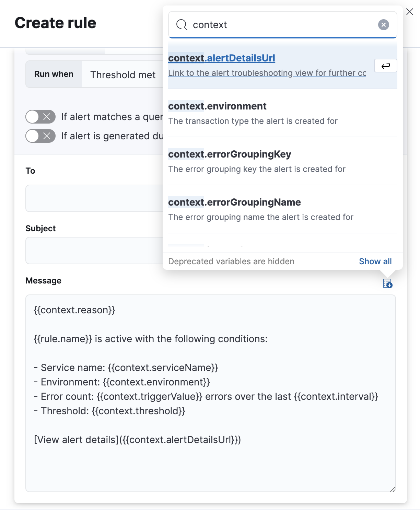Click the resize grip of the Message box
Screen dimensions: 420x510
[394, 488]
